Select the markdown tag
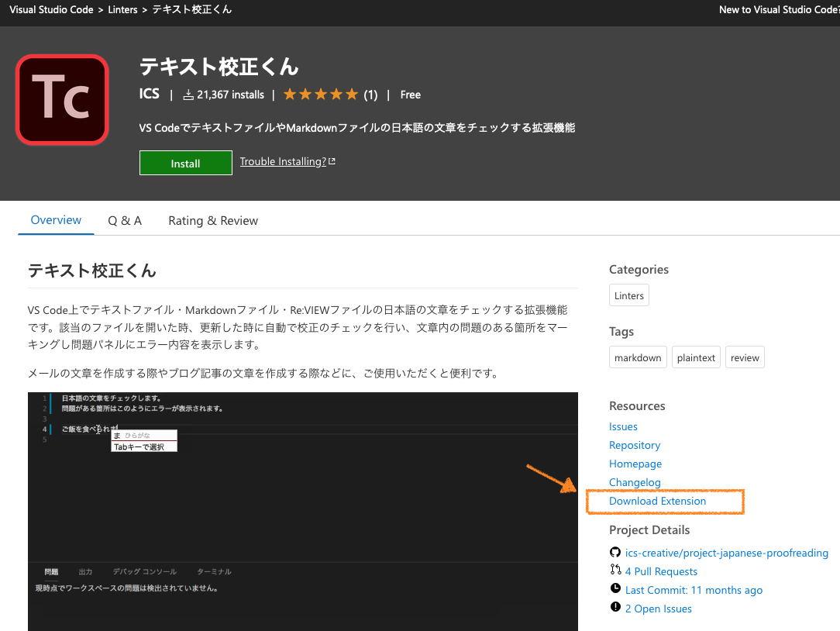 click(638, 357)
